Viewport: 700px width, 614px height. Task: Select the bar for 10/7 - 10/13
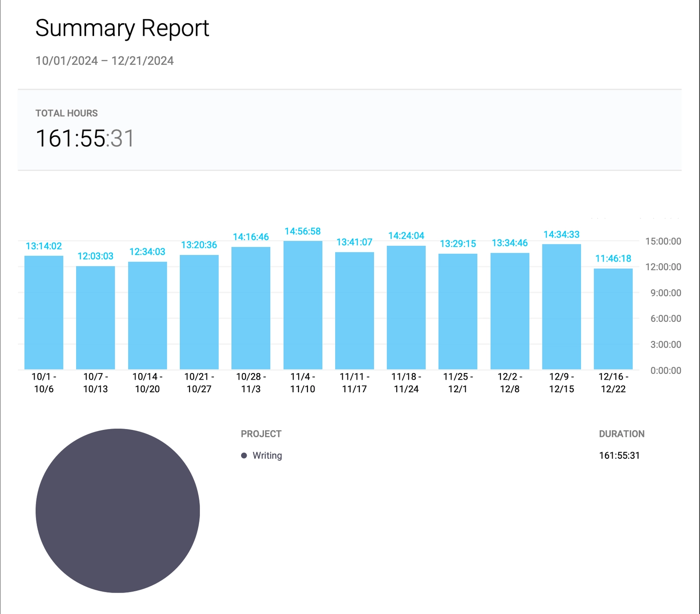95,317
